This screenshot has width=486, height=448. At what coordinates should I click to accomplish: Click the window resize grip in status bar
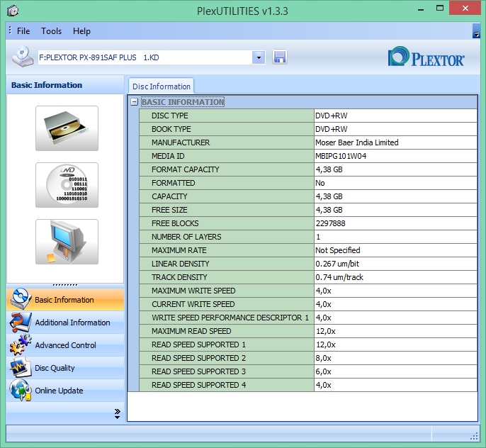(x=474, y=437)
